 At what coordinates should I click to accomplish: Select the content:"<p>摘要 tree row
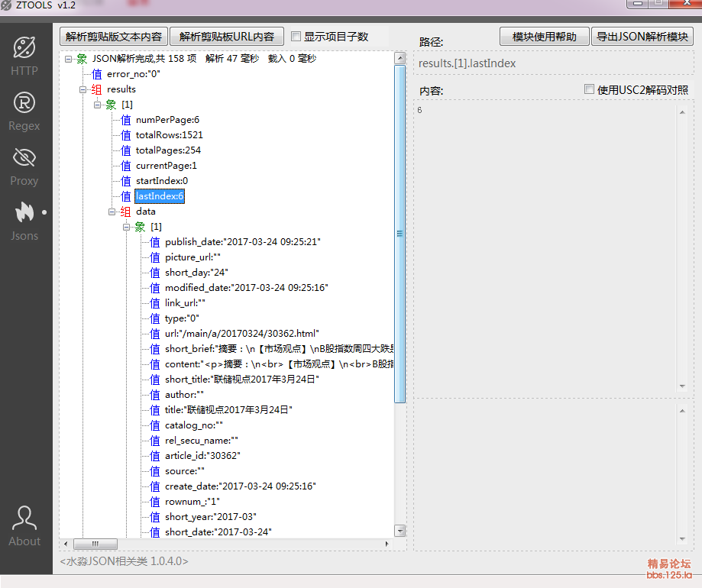[279, 363]
